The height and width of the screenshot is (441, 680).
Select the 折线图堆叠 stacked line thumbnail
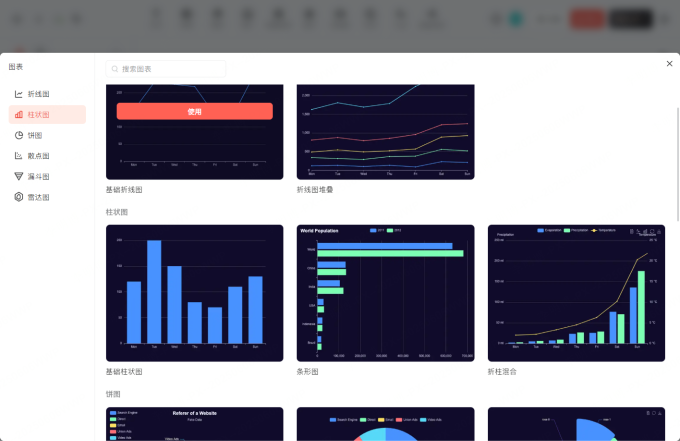pyautogui.click(x=386, y=132)
